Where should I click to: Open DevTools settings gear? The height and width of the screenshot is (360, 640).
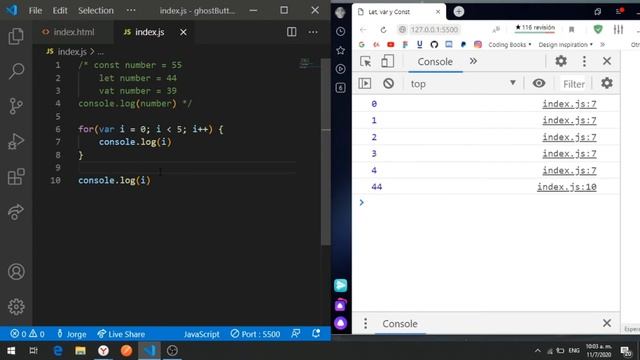coord(561,61)
